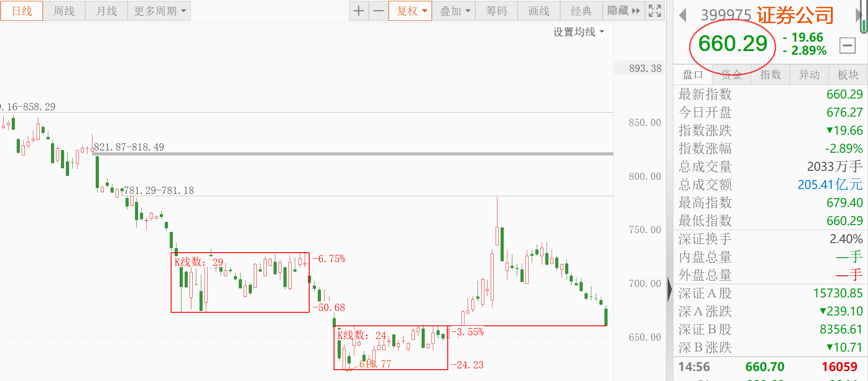Zoom in chart with plus icon

(359, 11)
